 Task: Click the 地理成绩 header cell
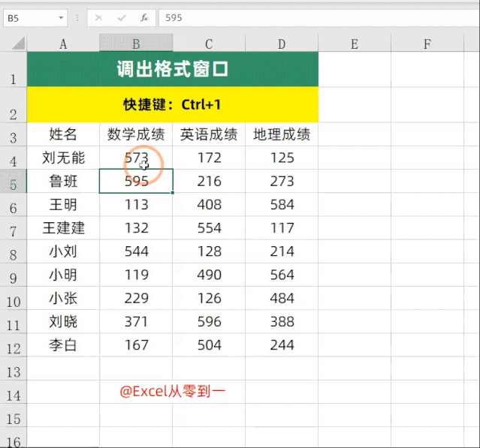(282, 134)
